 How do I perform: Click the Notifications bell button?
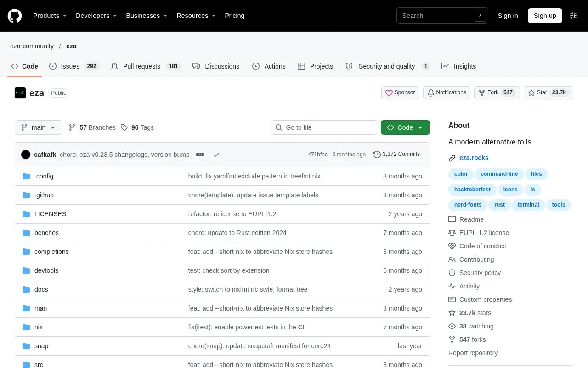point(447,92)
